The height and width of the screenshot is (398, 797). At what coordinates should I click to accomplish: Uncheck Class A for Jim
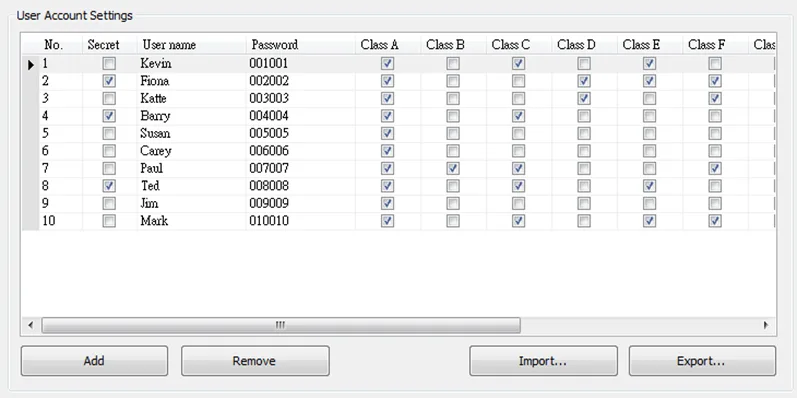pos(387,203)
